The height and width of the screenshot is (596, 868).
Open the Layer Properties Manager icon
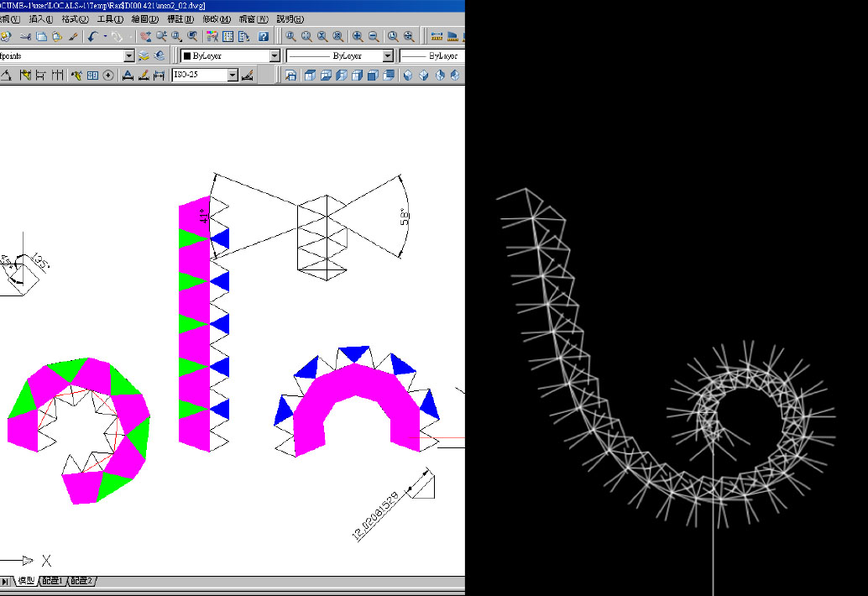pos(144,55)
